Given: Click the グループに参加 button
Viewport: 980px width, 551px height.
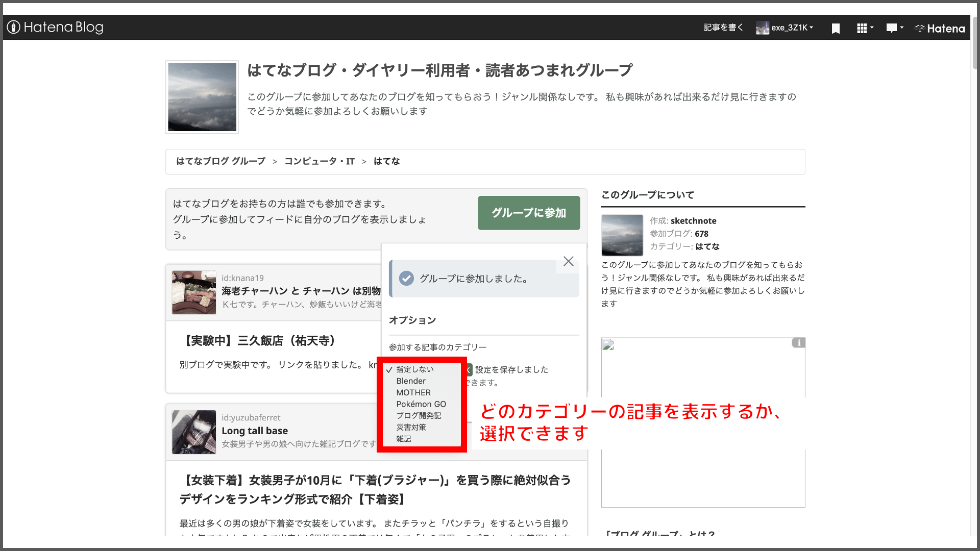Looking at the screenshot, I should 529,213.
